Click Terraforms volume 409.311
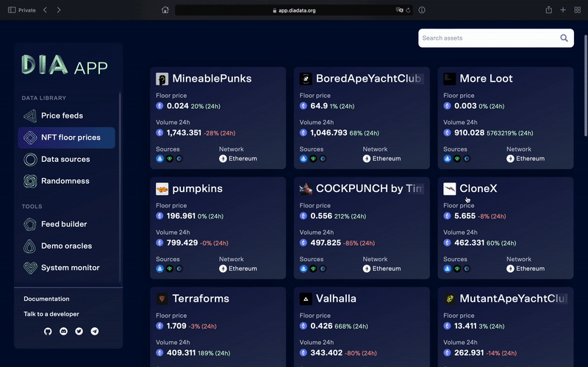Image resolution: width=588 pixels, height=367 pixels. coord(181,353)
